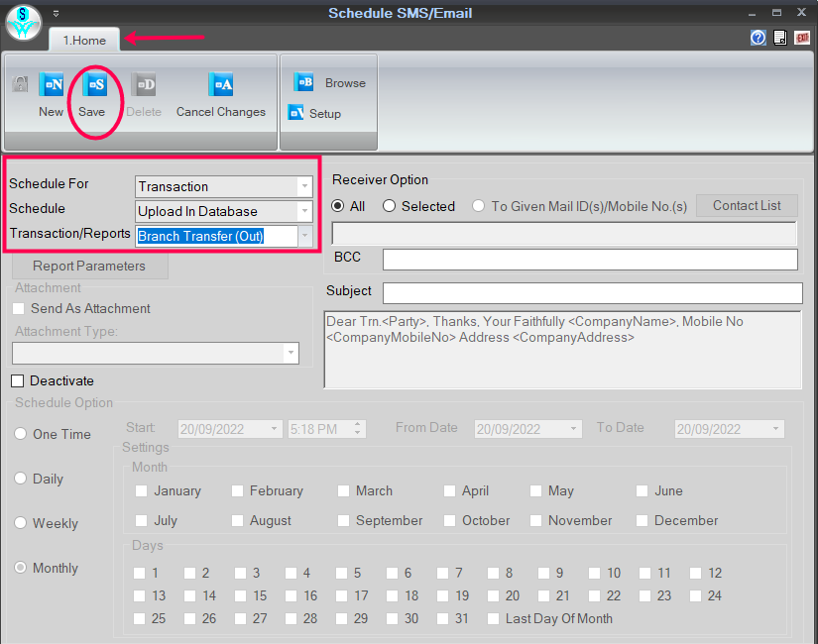Click the Browse icon
Image resolution: width=818 pixels, height=644 pixels.
(x=303, y=82)
